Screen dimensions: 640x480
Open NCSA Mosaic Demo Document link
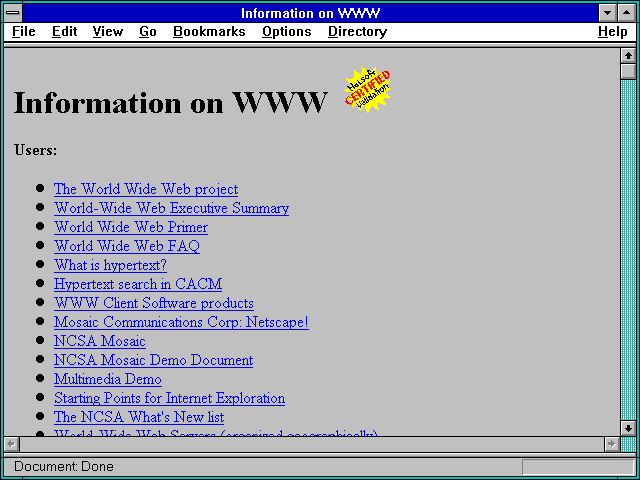[x=153, y=360]
